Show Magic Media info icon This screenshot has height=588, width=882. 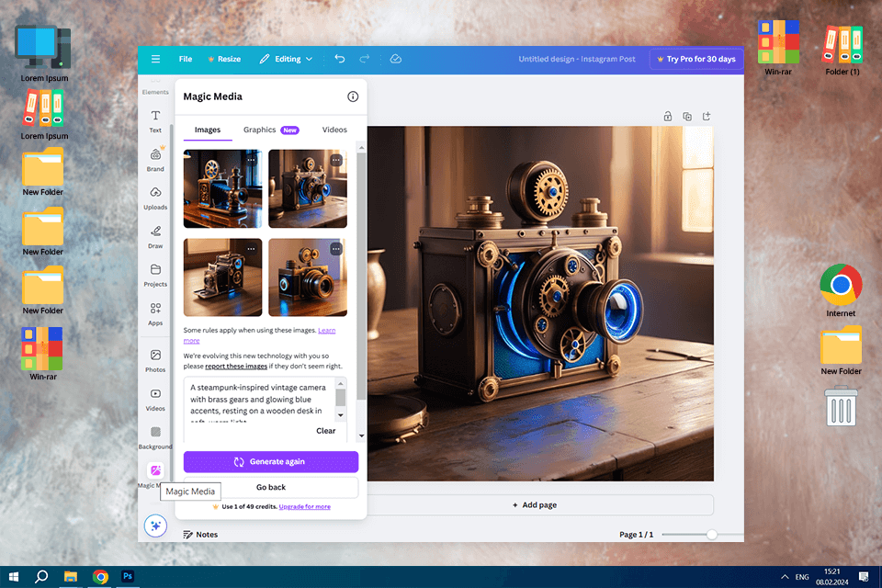[353, 96]
